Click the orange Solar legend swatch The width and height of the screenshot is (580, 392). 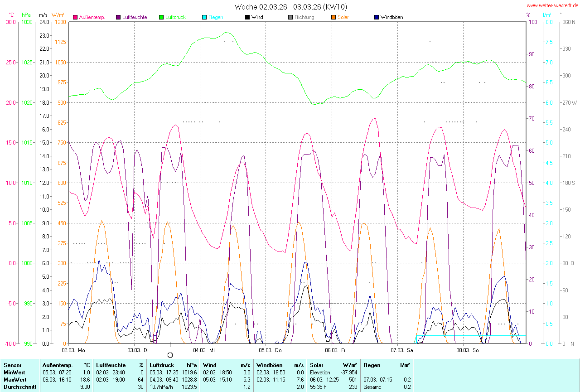(x=333, y=17)
